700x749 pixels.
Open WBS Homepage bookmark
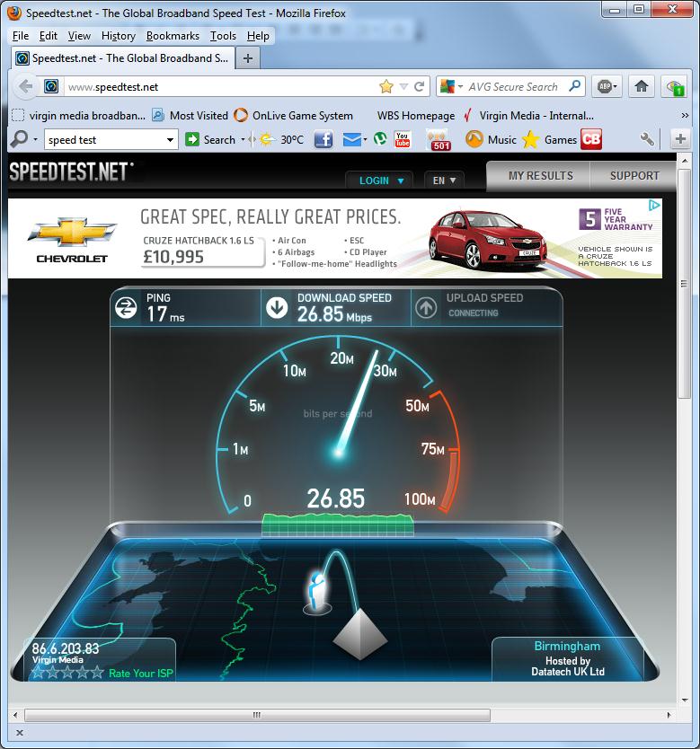416,116
